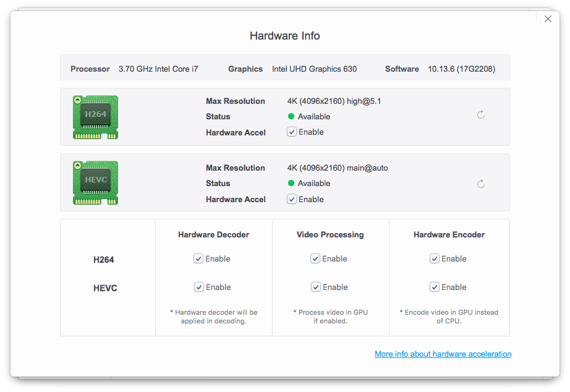Click the Hardware Encoder column header
The width and height of the screenshot is (570, 392).
point(449,234)
